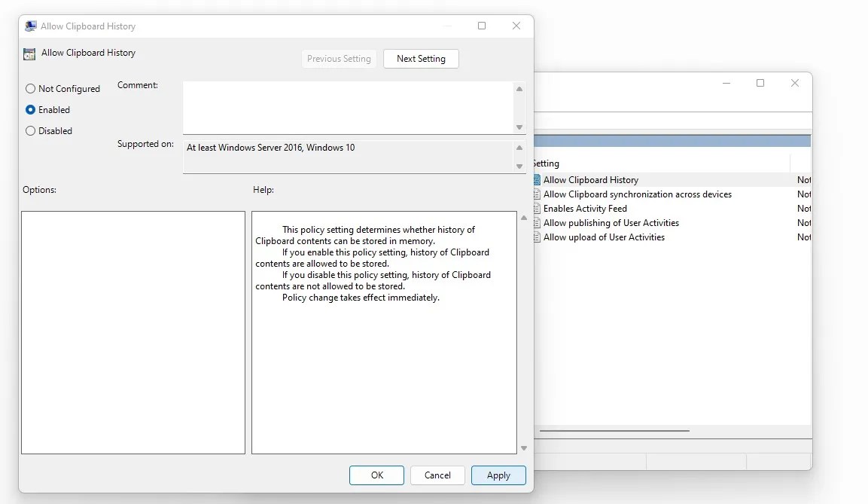Click the icon next to Enables Activity Feed
This screenshot has height=504, width=868.
pos(536,208)
